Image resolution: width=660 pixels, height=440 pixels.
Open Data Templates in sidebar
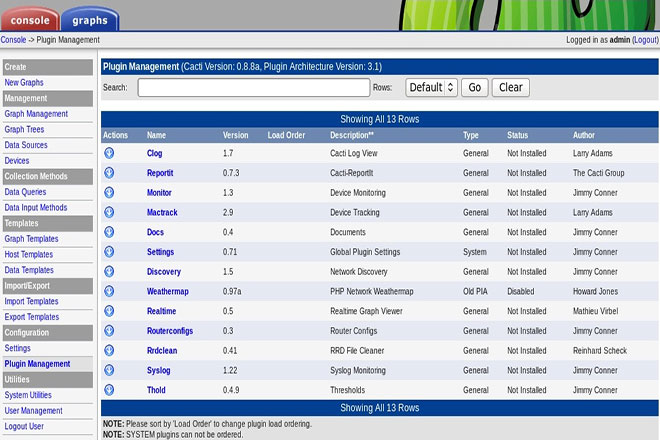29,270
